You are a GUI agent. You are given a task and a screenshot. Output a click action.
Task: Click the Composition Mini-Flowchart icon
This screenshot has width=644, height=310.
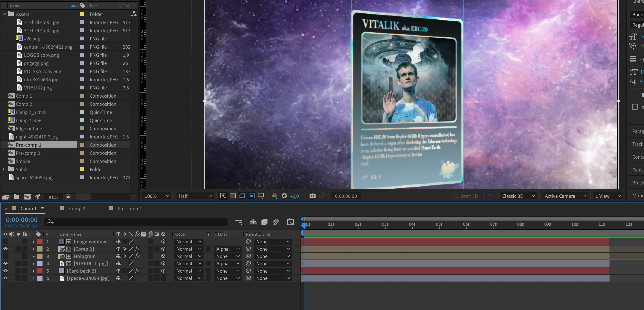point(239,222)
